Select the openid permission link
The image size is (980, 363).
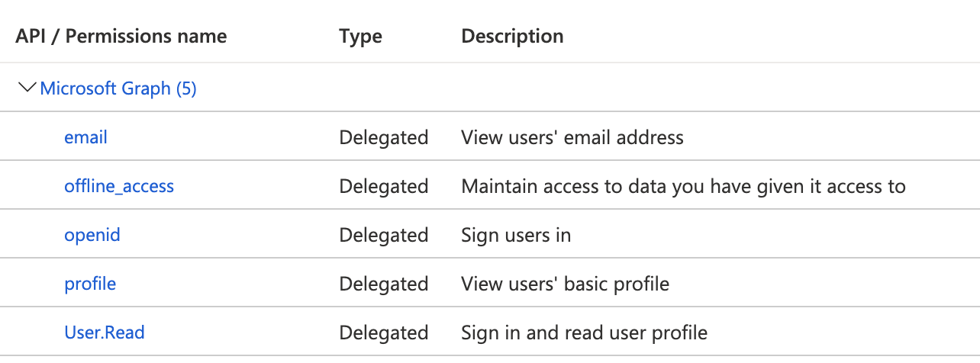pyautogui.click(x=92, y=235)
